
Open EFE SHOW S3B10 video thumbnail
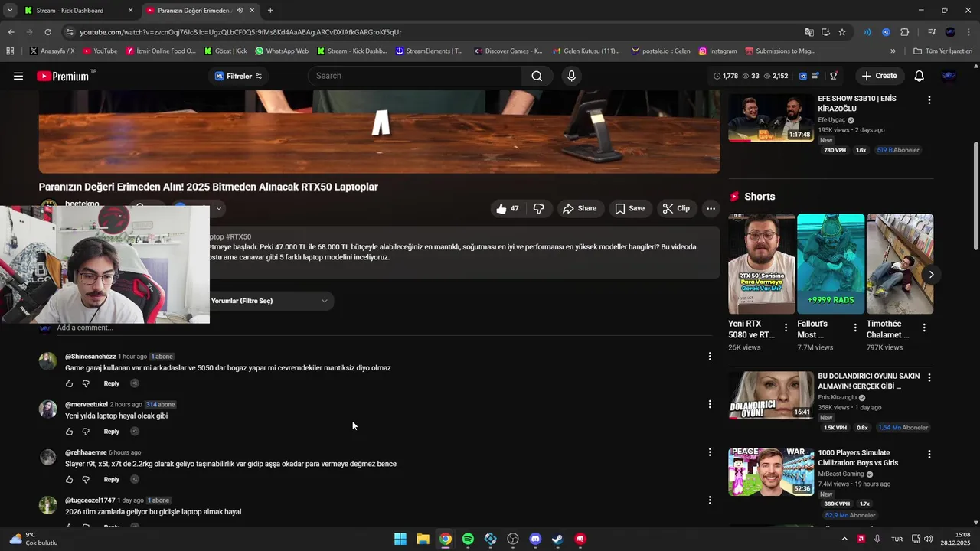(x=770, y=118)
